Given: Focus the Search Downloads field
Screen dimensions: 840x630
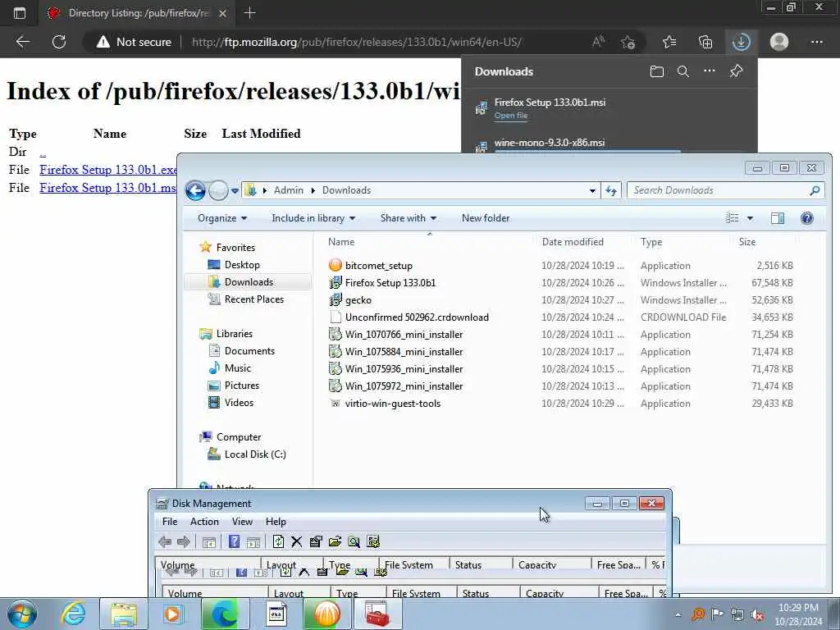Looking at the screenshot, I should point(726,190).
